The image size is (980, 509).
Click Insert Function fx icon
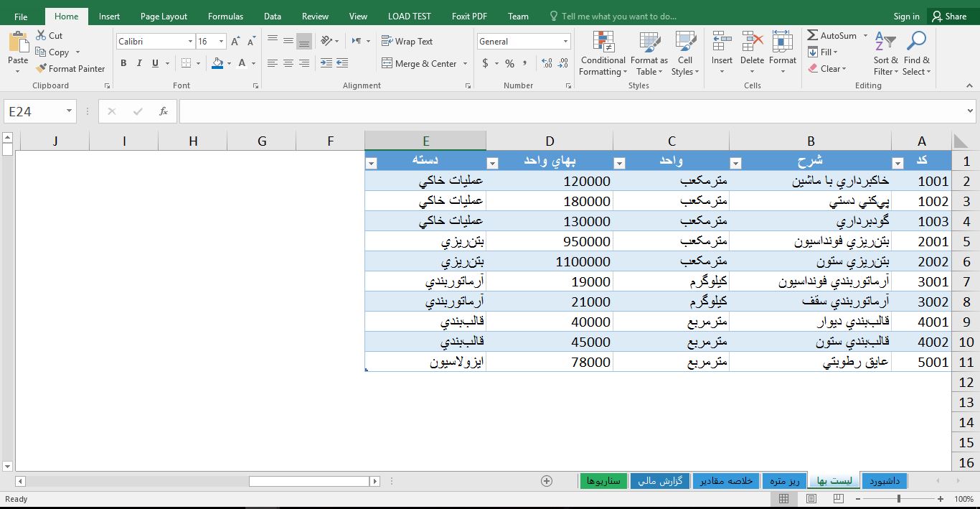tap(164, 111)
